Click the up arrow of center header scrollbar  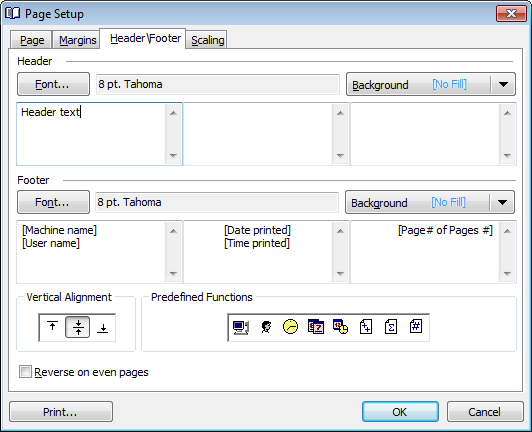(340, 113)
